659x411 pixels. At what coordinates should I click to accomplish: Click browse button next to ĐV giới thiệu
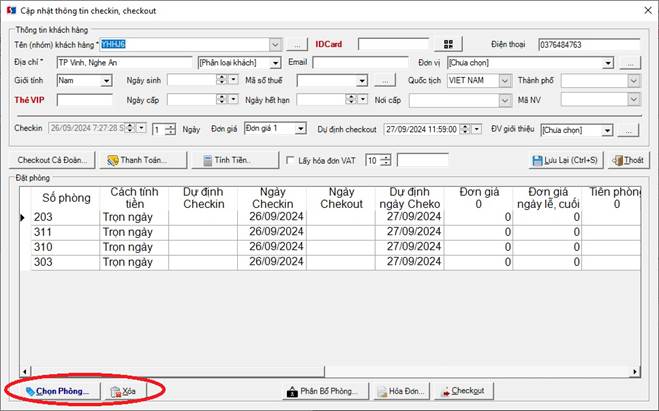pos(629,130)
